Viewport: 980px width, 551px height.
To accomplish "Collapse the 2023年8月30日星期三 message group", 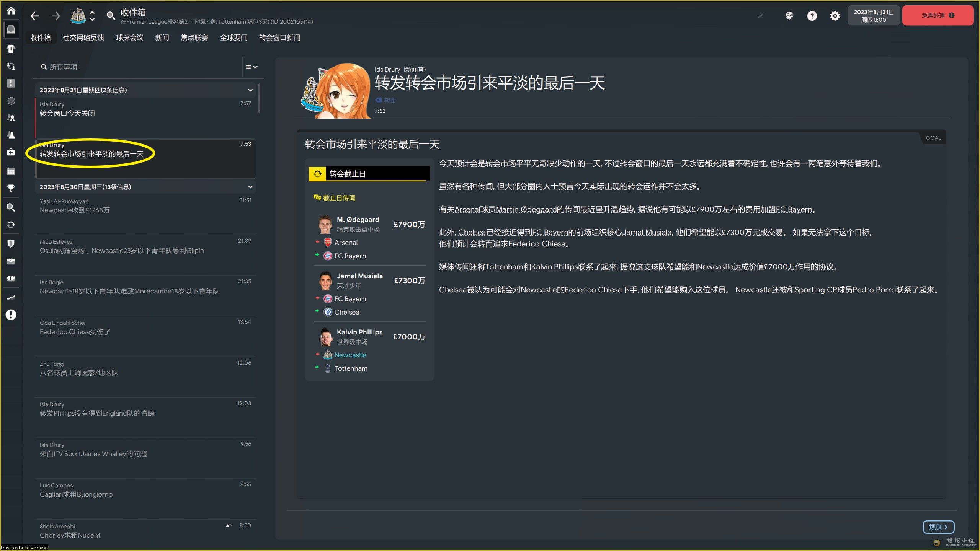I will 250,187.
